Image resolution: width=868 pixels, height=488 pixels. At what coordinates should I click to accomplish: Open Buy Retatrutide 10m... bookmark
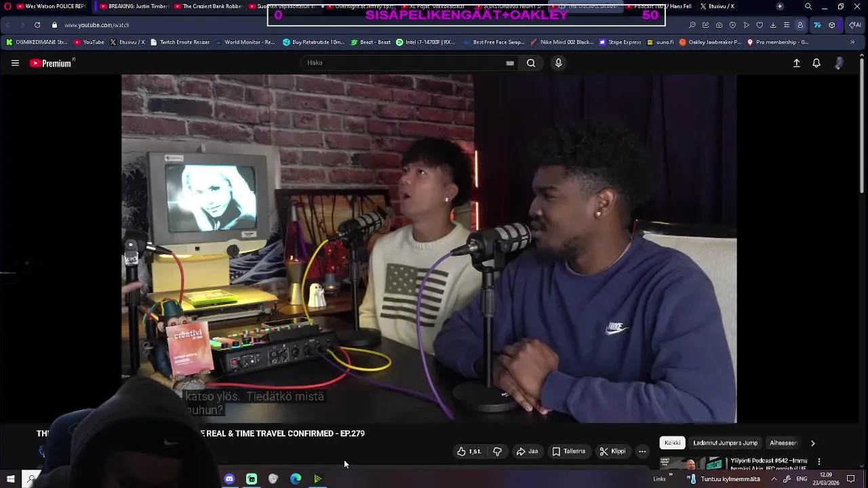313,42
